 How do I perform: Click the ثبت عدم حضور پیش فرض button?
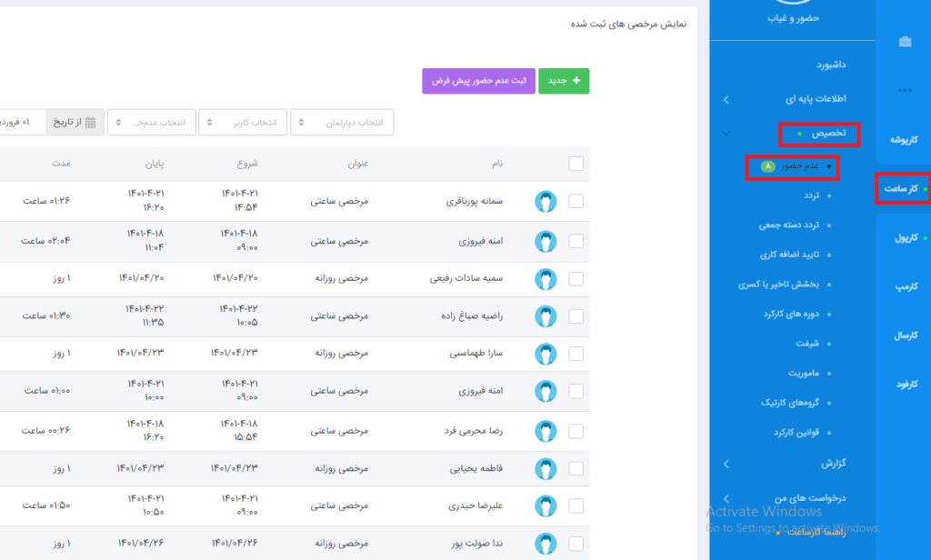478,81
